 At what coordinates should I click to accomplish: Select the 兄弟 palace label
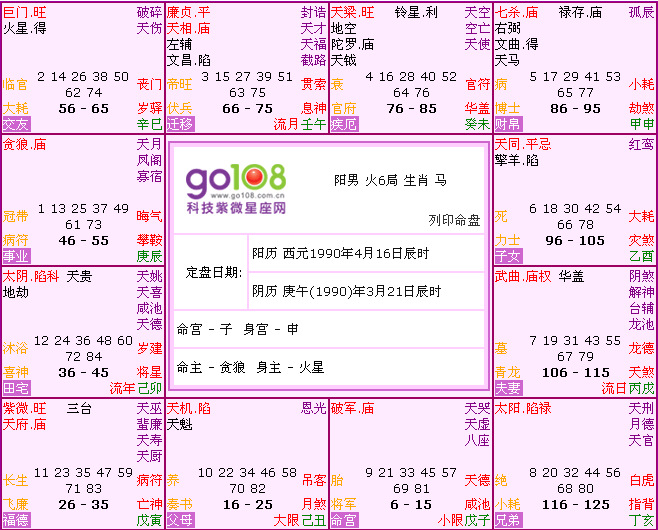pos(508,520)
